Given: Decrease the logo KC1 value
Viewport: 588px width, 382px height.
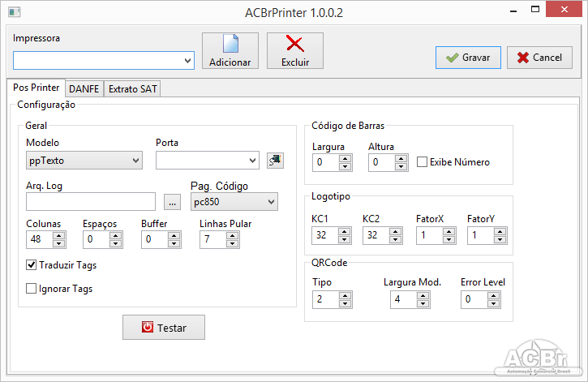Looking at the screenshot, I should [x=344, y=239].
